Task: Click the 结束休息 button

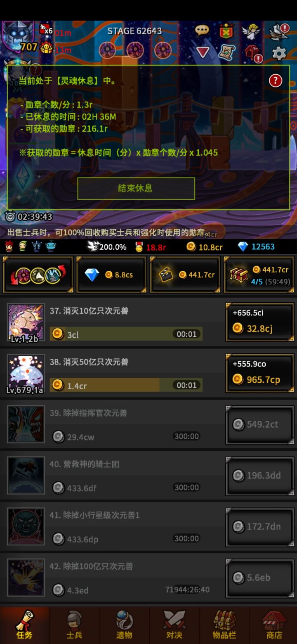Action: pyautogui.click(x=136, y=188)
